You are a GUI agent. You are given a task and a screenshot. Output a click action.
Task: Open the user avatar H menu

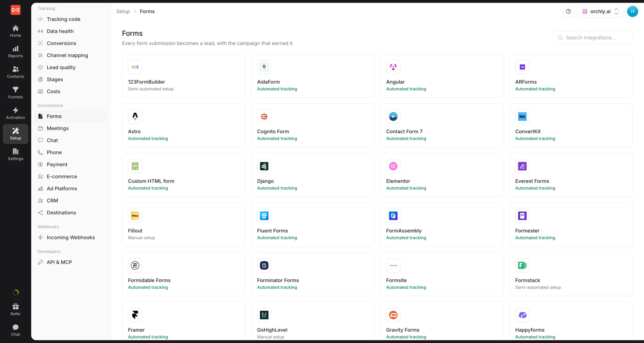(632, 11)
